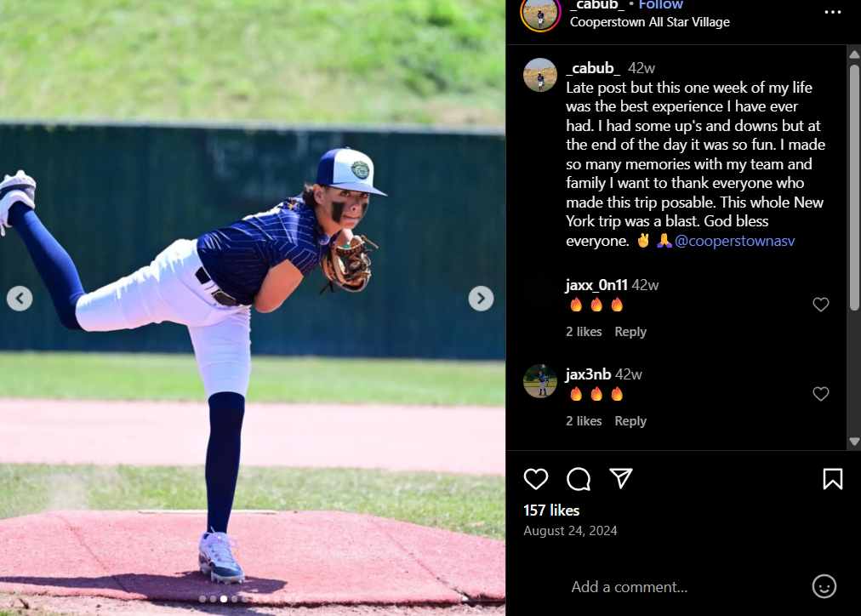Go to the next photo arrow

481,298
